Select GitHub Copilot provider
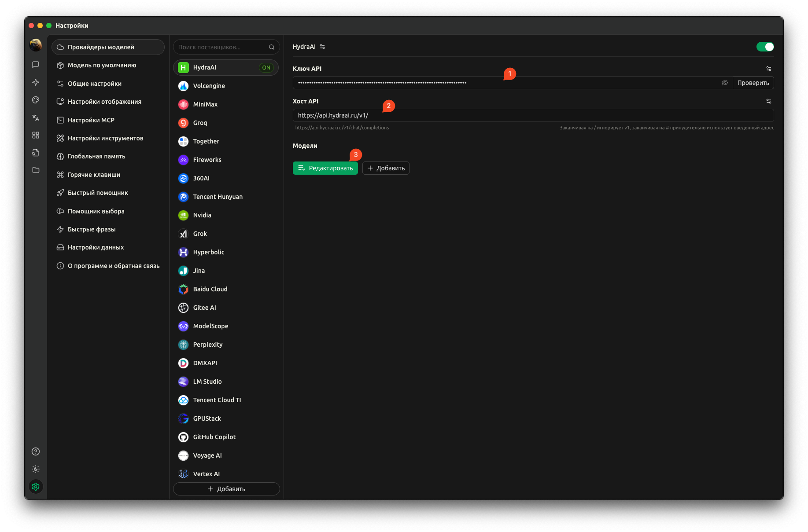The image size is (808, 532). click(226, 437)
